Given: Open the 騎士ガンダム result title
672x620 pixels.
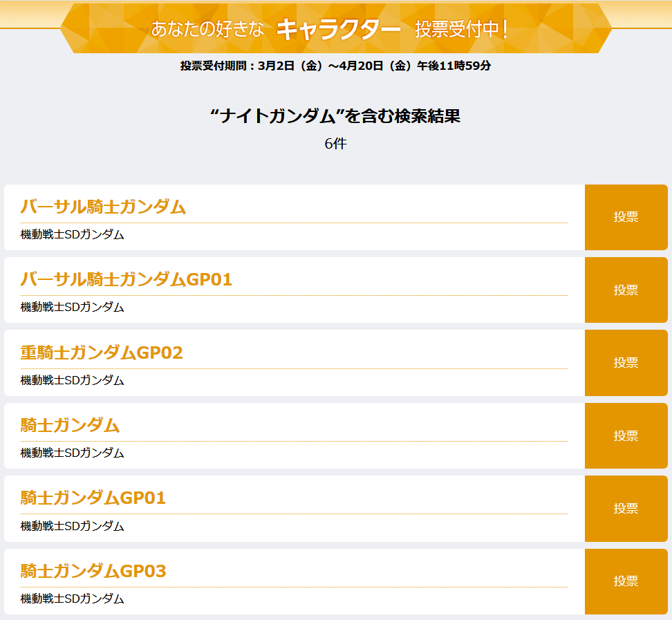Looking at the screenshot, I should point(70,426).
